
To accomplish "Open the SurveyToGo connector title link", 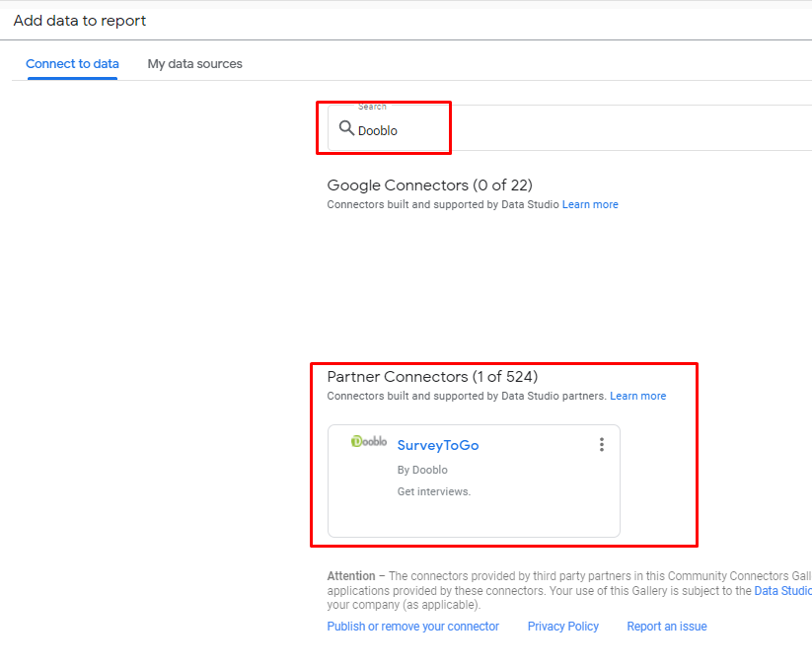I will (438, 445).
